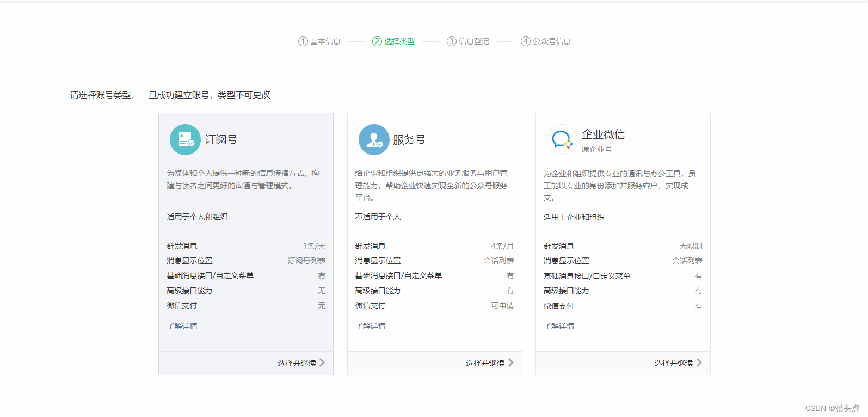Screen dimensions: 868x417
Task: Click 企业微信 description paragraph
Action: (620, 186)
